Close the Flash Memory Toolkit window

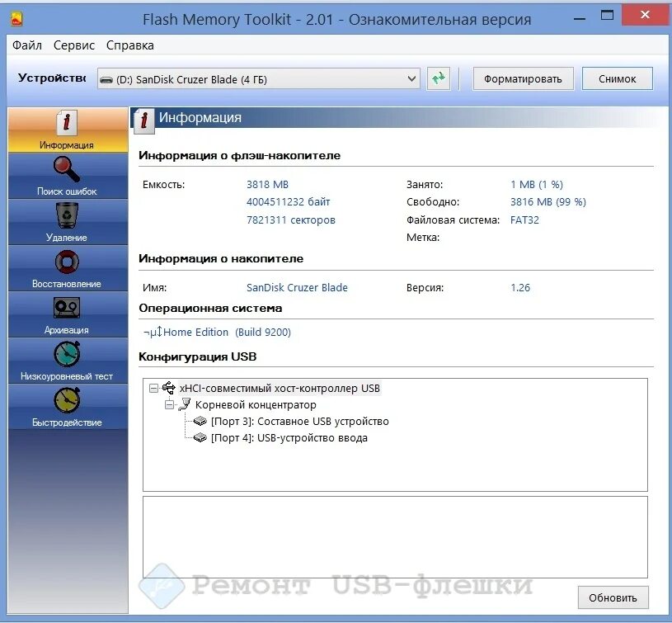(645, 15)
